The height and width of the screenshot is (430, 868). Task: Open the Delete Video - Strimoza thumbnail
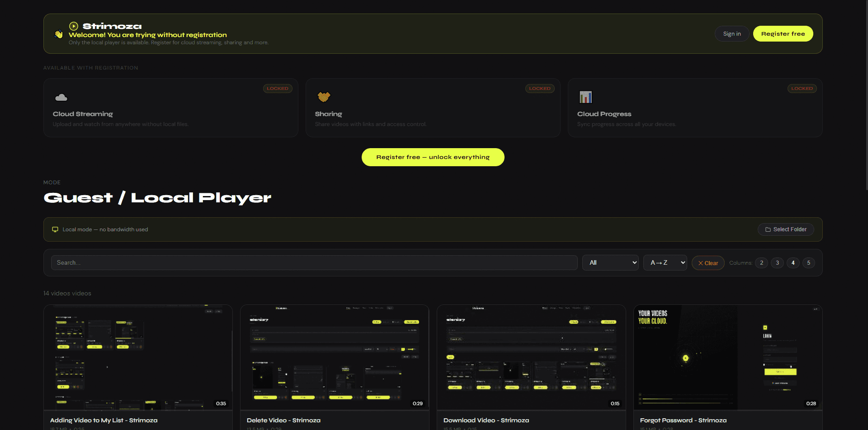point(335,357)
